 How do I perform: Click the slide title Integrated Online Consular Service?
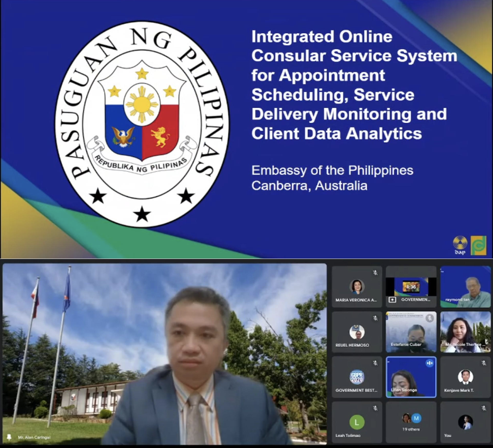pyautogui.click(x=354, y=85)
